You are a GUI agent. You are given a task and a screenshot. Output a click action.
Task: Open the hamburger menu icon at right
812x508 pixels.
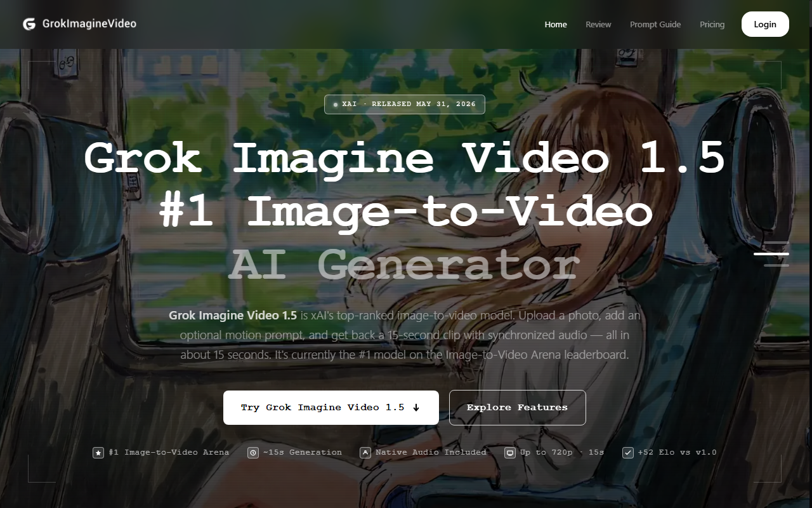click(771, 254)
